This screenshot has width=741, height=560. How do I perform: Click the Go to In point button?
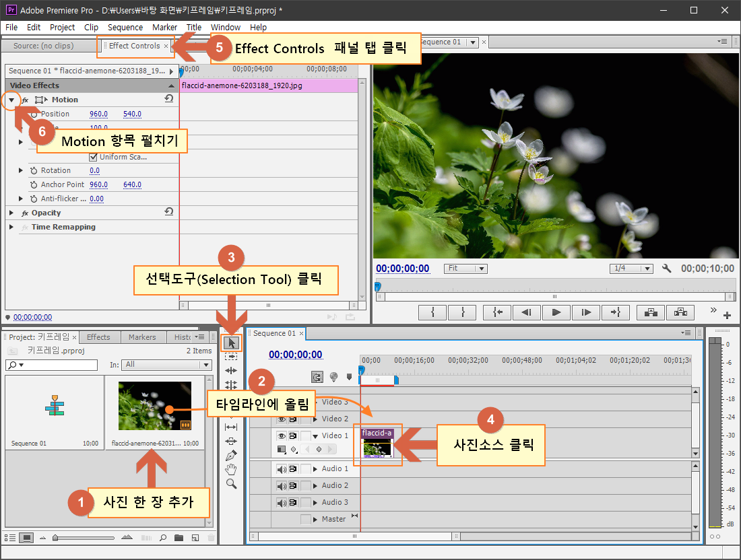coord(497,312)
